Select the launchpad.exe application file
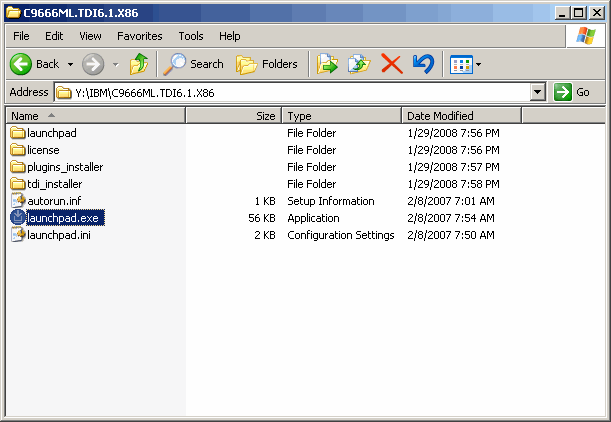 pyautogui.click(x=64, y=218)
